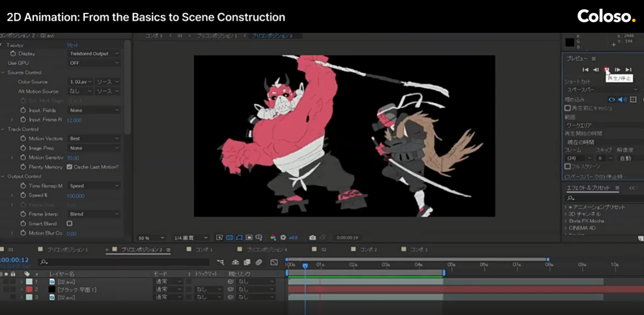The image size is (644, 315).
Task: Click the play/stop button in Preview panel
Action: [607, 70]
